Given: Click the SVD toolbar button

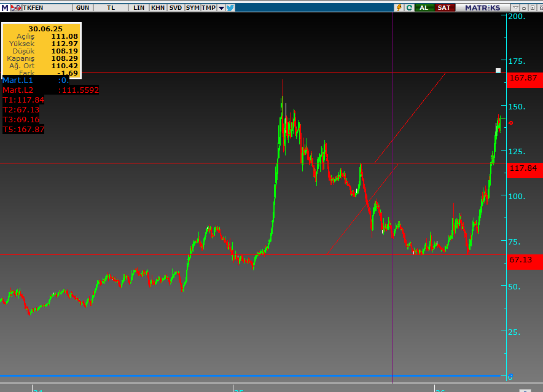Looking at the screenshot, I should coord(176,7).
